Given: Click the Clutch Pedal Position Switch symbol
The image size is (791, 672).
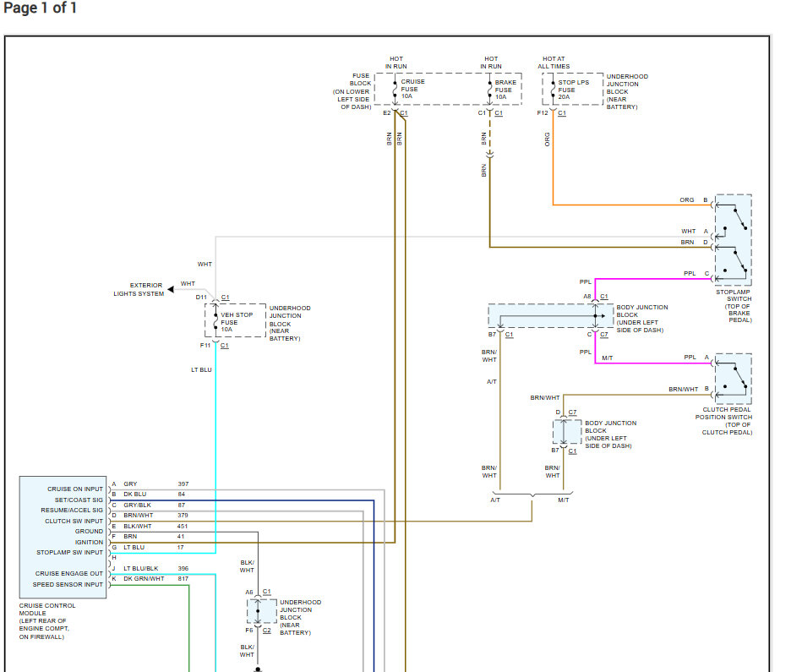Looking at the screenshot, I should (734, 379).
